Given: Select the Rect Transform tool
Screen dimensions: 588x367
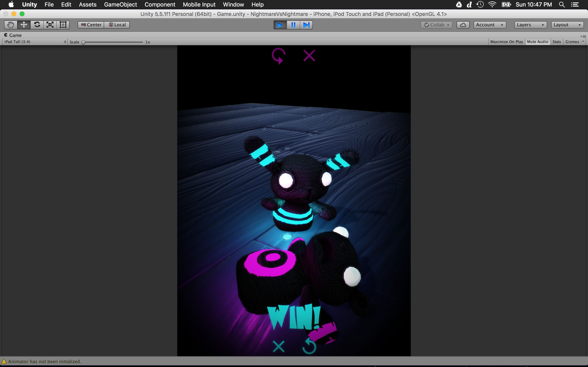Looking at the screenshot, I should coord(63,25).
